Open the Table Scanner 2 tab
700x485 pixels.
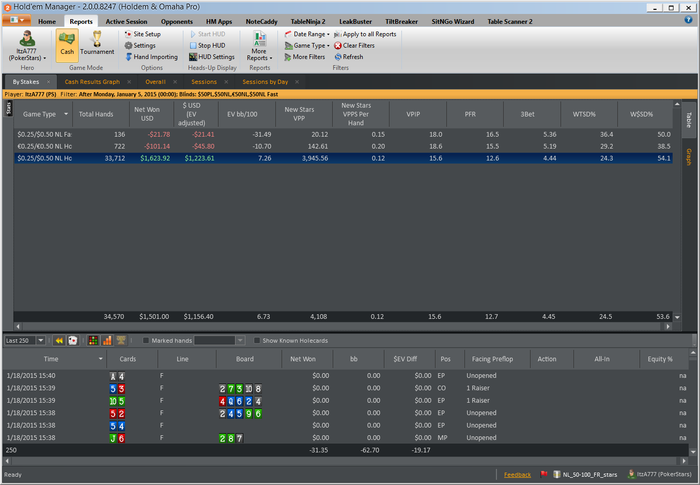[x=510, y=21]
